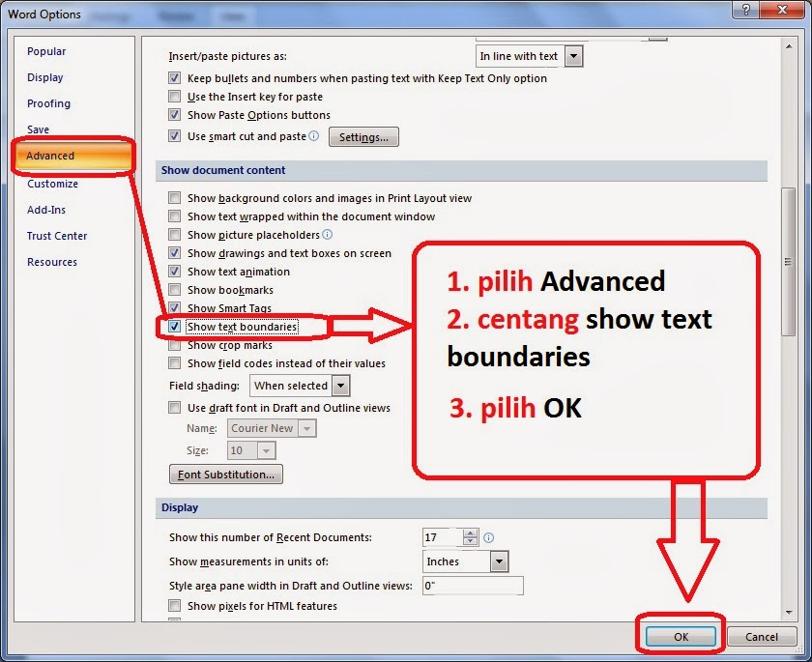Click Style area pane width field
The width and height of the screenshot is (812, 662).
473,586
